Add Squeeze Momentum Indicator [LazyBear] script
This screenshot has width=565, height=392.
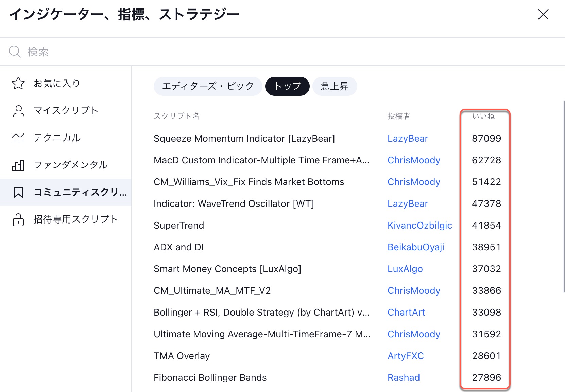point(244,139)
